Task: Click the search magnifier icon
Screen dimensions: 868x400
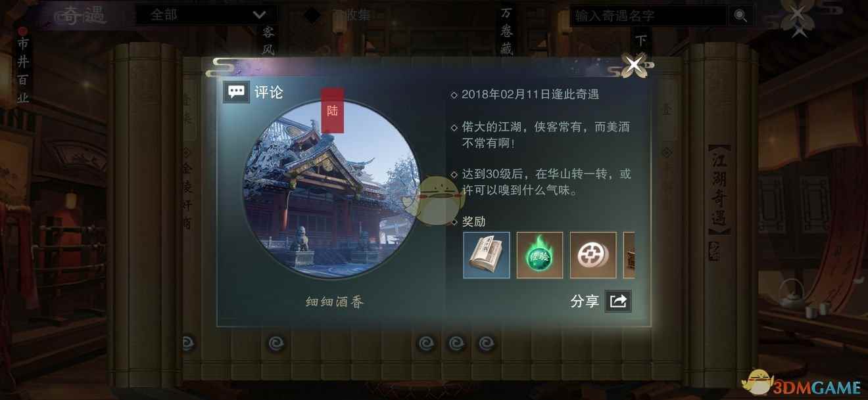Action: click(x=741, y=16)
